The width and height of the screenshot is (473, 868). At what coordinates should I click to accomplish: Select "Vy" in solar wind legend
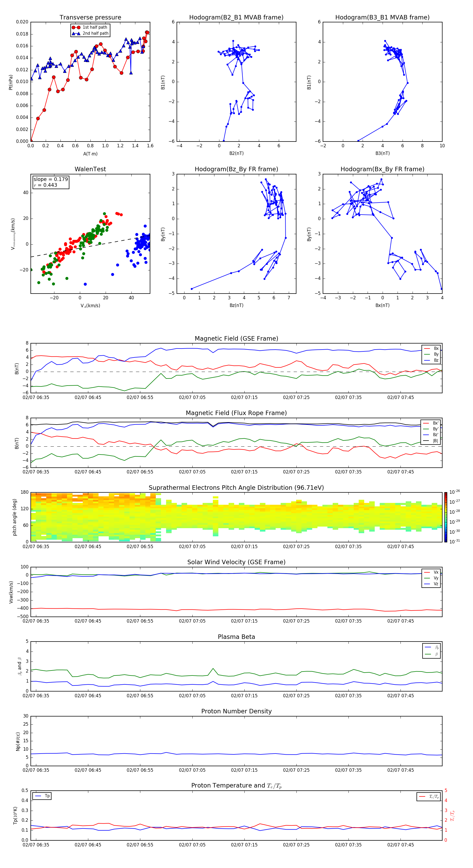tap(431, 578)
